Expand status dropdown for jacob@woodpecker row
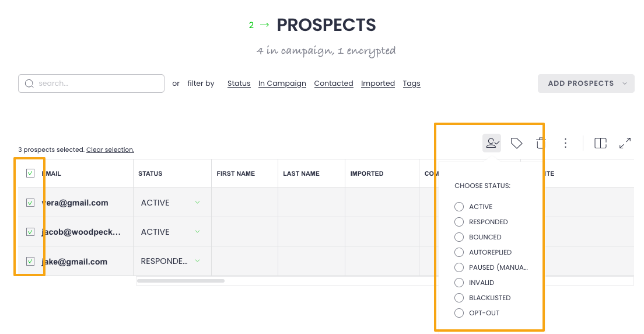 pyautogui.click(x=197, y=232)
